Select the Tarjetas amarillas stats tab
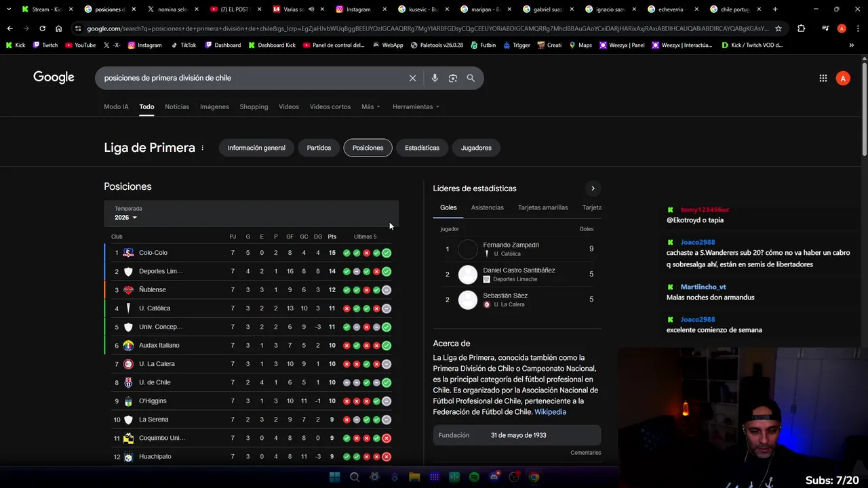The image size is (868, 488). click(x=543, y=207)
